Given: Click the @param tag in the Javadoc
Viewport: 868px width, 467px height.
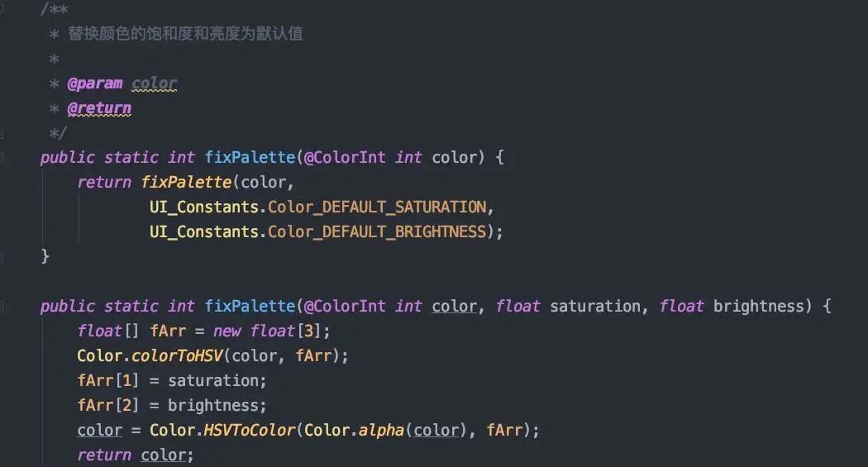Looking at the screenshot, I should tap(95, 83).
